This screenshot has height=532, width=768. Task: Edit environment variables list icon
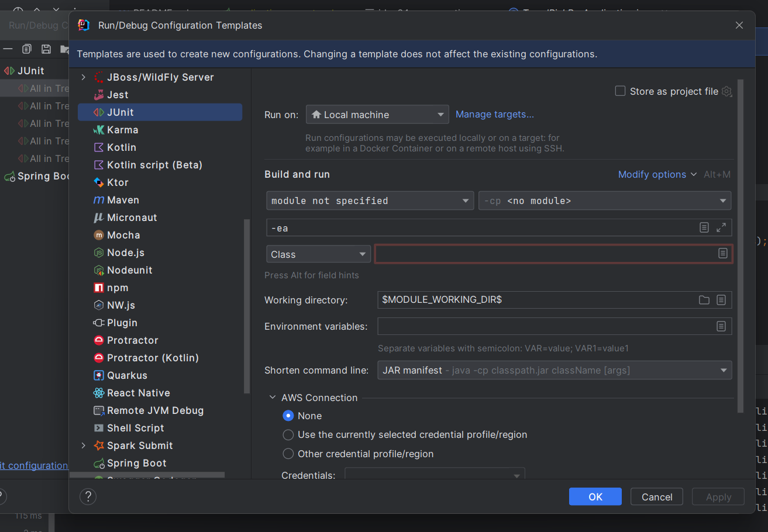tap(721, 326)
